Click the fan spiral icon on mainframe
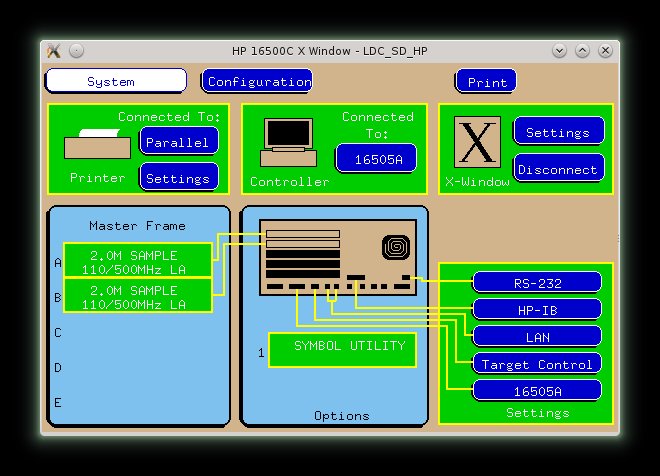The image size is (660, 476). coord(396,247)
